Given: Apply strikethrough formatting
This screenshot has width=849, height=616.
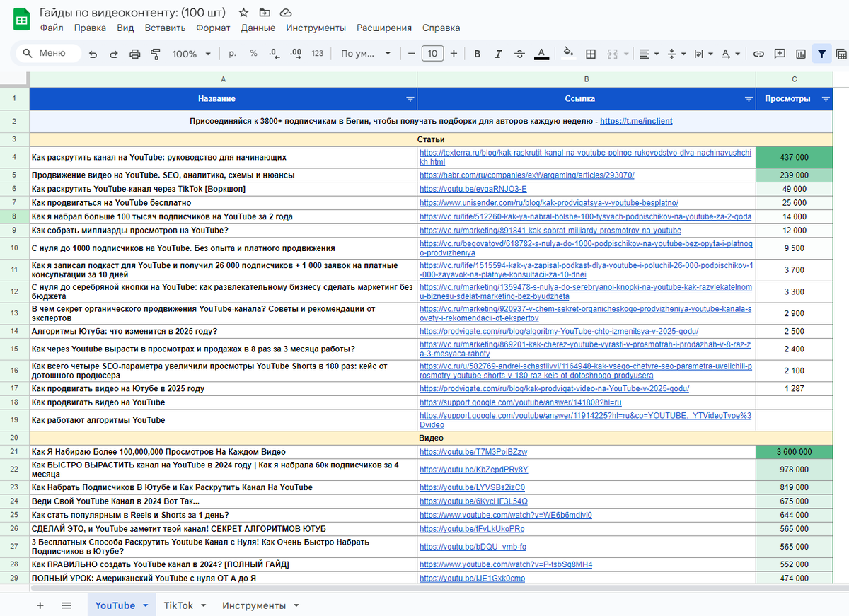Looking at the screenshot, I should (519, 54).
